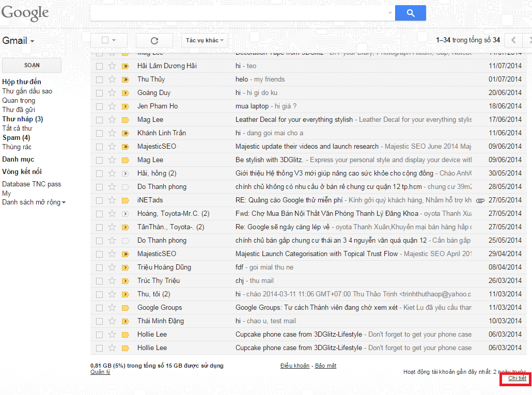Refresh the inbox with the reload icon

click(x=154, y=41)
